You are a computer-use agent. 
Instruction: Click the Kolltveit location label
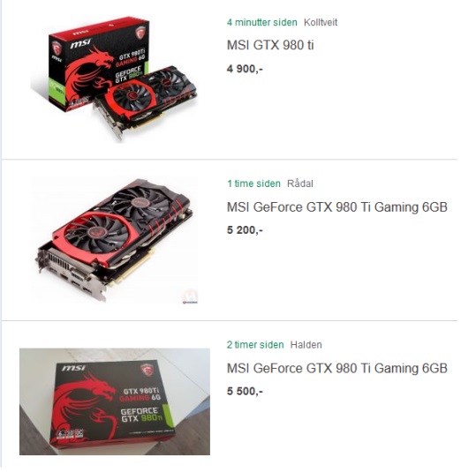(x=321, y=22)
